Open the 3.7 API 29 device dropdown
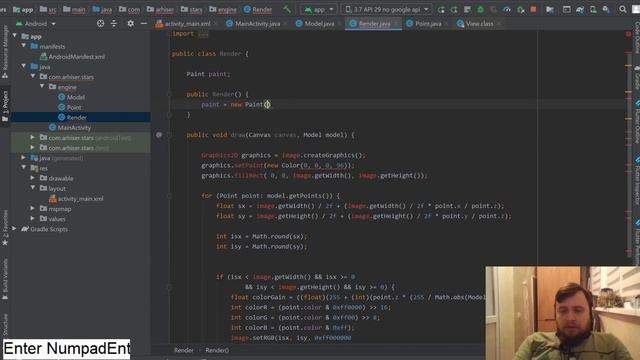 pos(387,9)
